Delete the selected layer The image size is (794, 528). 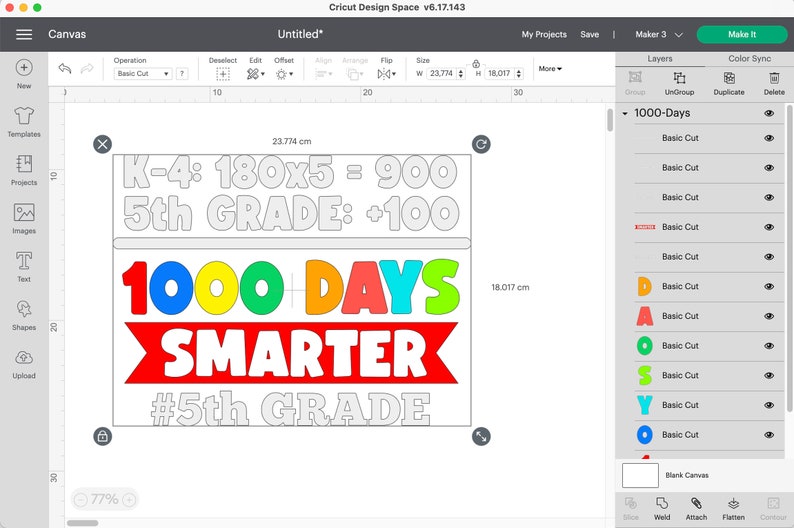pos(774,84)
